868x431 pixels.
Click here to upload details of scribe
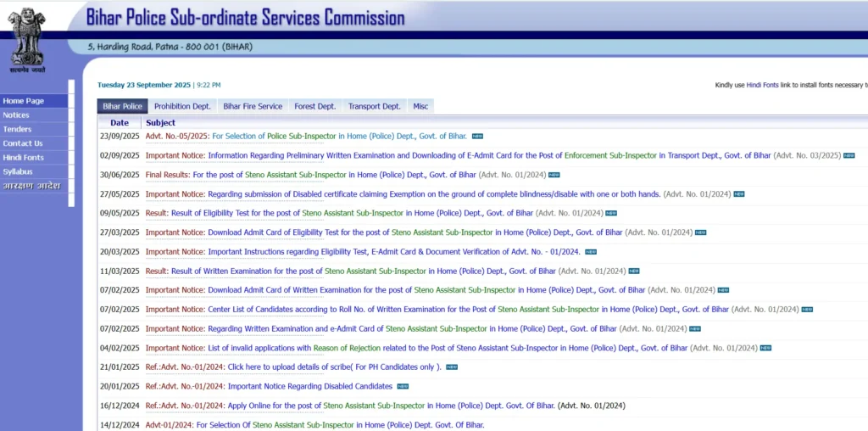(334, 367)
